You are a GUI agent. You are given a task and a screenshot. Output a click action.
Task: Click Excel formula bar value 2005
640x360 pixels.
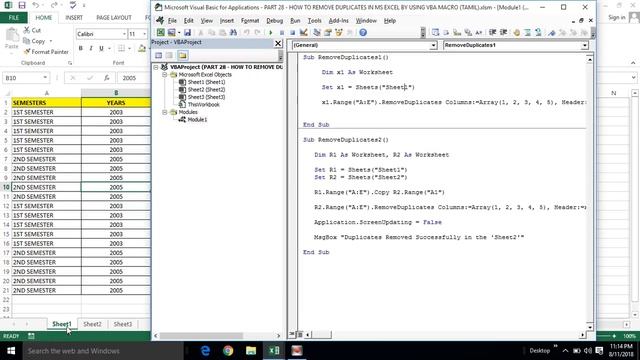[x=129, y=78]
